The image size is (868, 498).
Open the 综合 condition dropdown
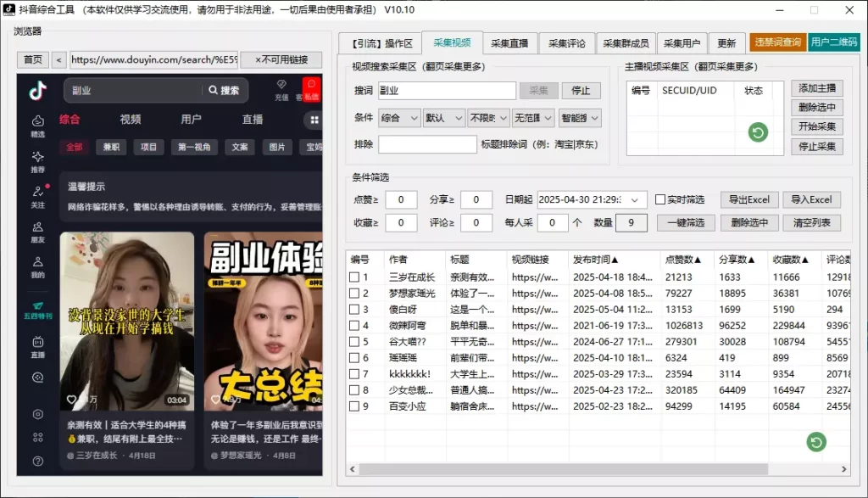(399, 118)
